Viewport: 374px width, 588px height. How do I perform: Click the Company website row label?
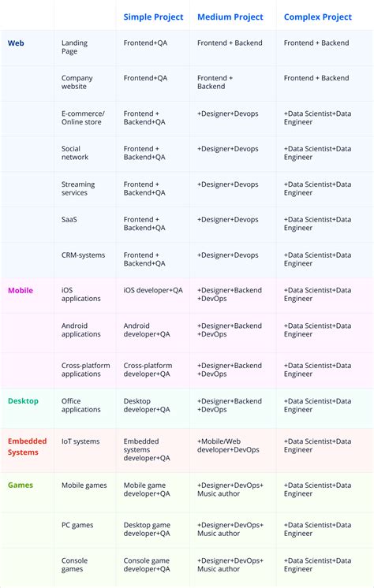coord(77,82)
